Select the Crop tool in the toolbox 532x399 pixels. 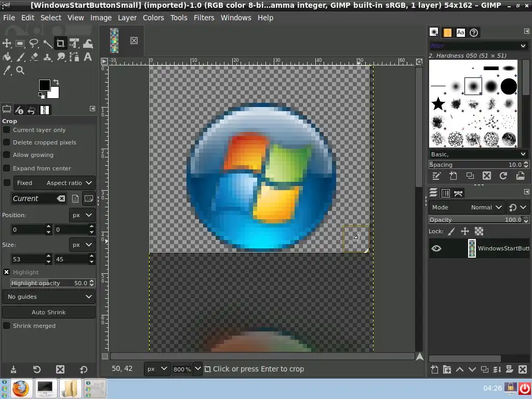click(x=60, y=44)
